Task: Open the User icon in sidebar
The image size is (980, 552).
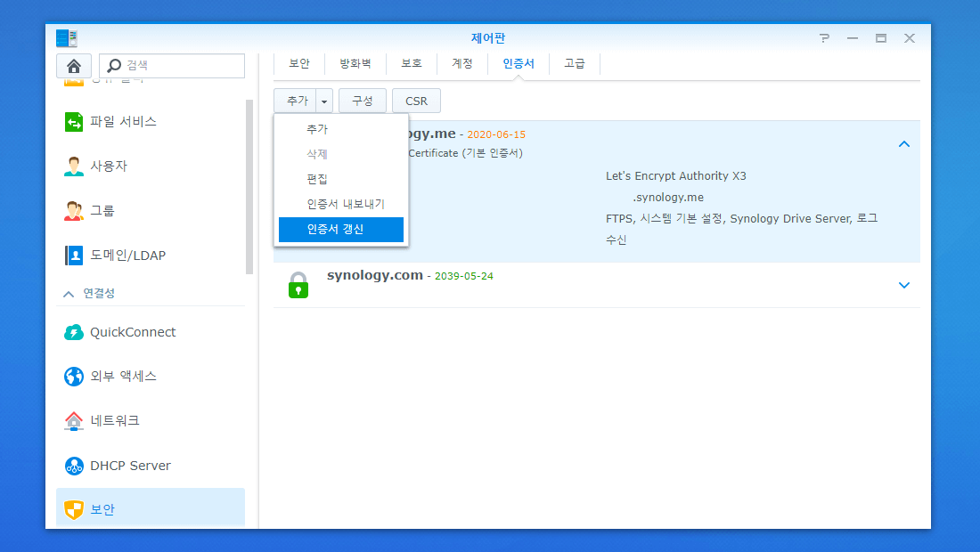Action: [74, 166]
